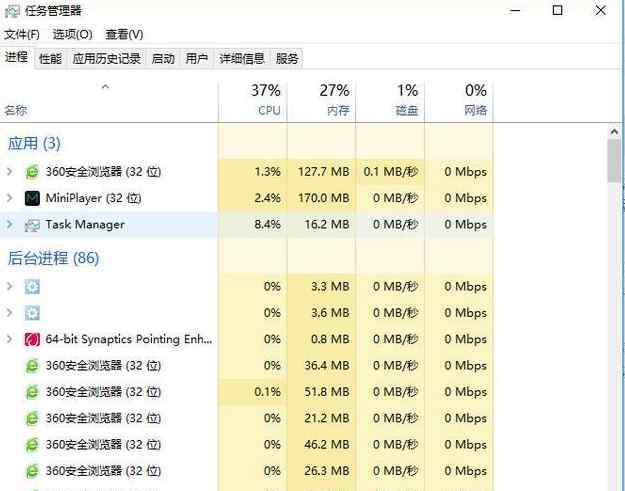This screenshot has width=625, height=491.
Task: Maximize the Task Manager window
Action: click(x=558, y=10)
